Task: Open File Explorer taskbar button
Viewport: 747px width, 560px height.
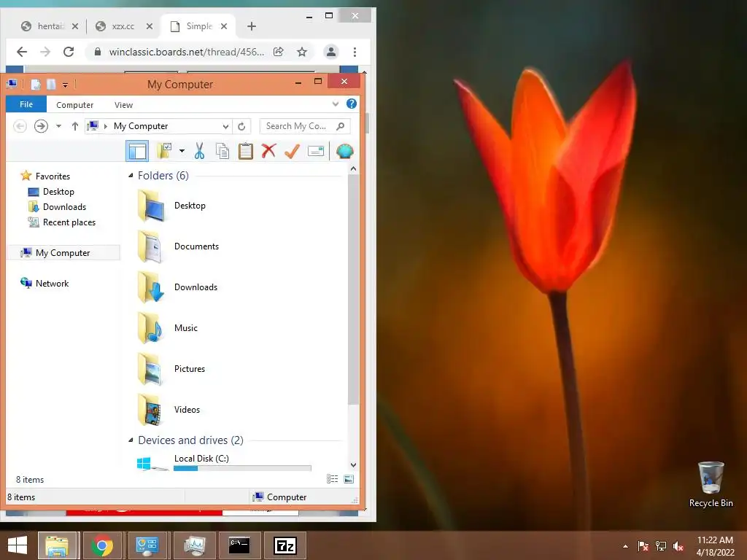Action: click(57, 545)
